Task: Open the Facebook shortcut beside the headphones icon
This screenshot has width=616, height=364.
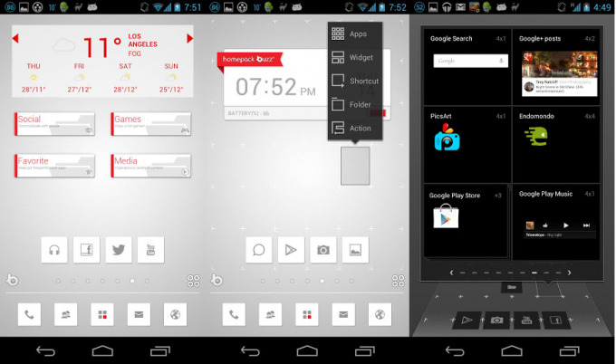Action: pyautogui.click(x=87, y=250)
